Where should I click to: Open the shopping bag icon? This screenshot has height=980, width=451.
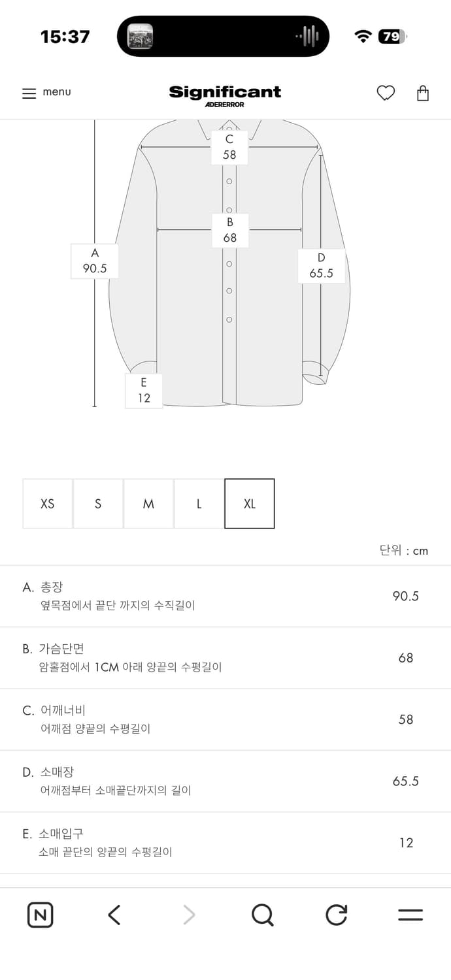422,93
